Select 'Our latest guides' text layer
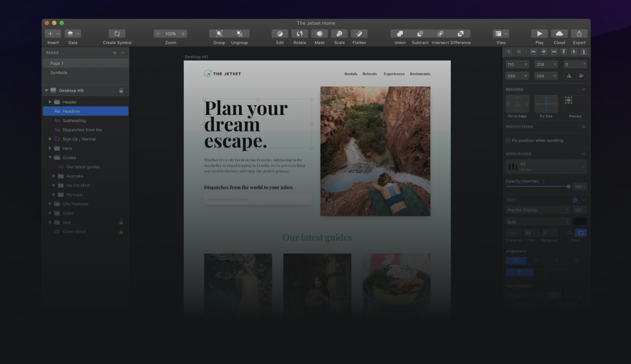The image size is (631, 364). tap(86, 167)
